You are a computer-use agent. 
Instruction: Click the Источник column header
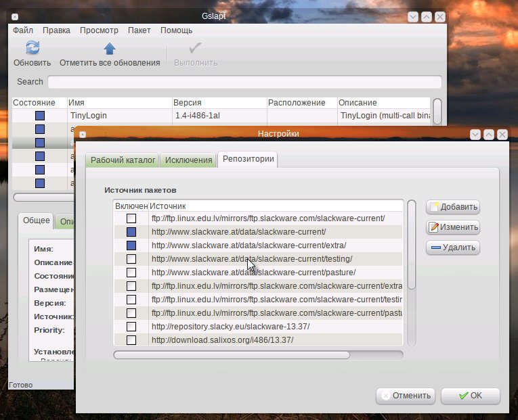276,206
